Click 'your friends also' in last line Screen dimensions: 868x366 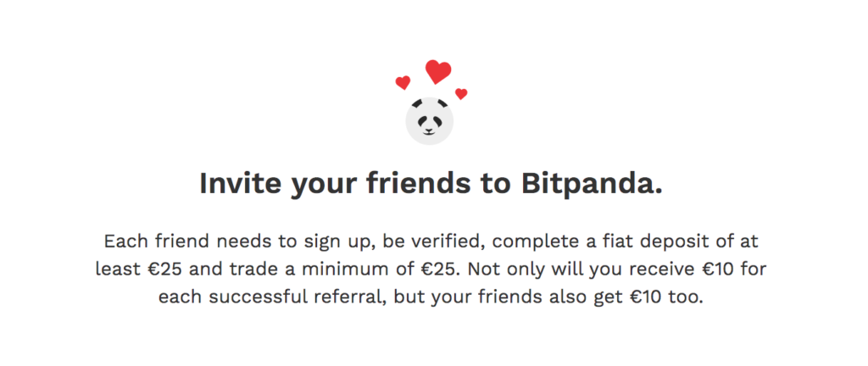click(x=495, y=298)
